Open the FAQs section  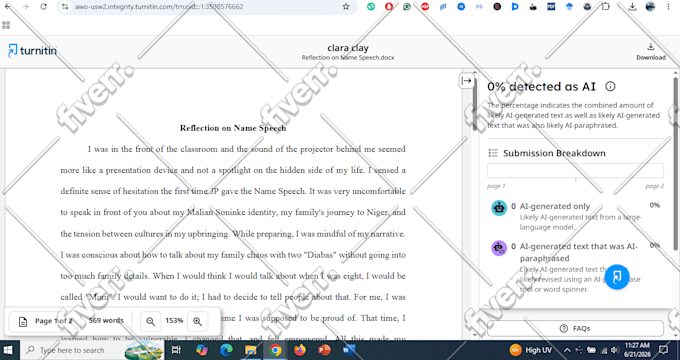coord(575,328)
